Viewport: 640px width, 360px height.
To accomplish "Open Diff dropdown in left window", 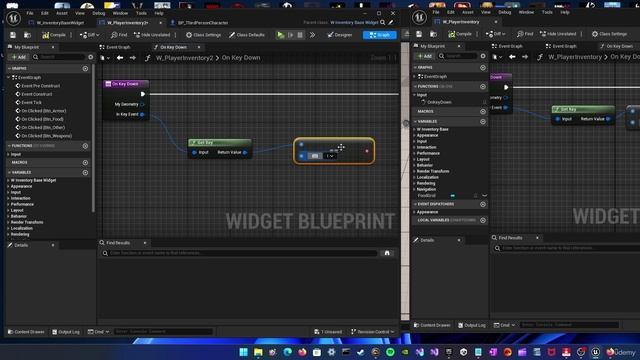I will click(89, 35).
